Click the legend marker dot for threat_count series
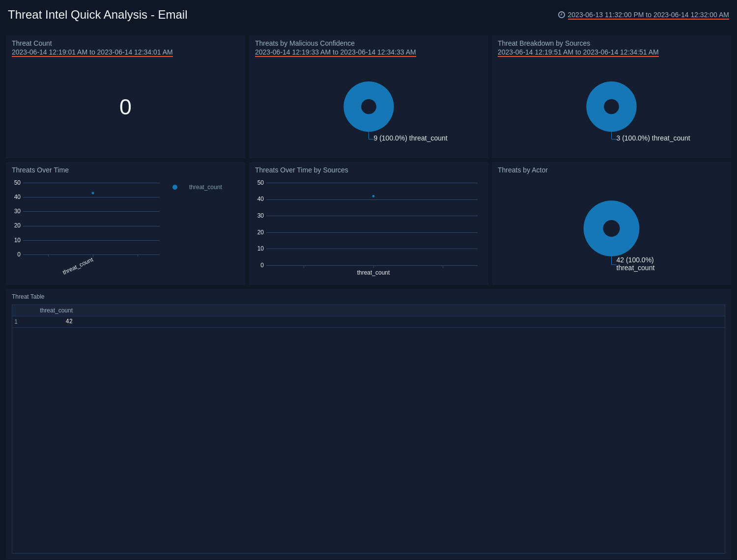737x560 pixels. coord(175,187)
